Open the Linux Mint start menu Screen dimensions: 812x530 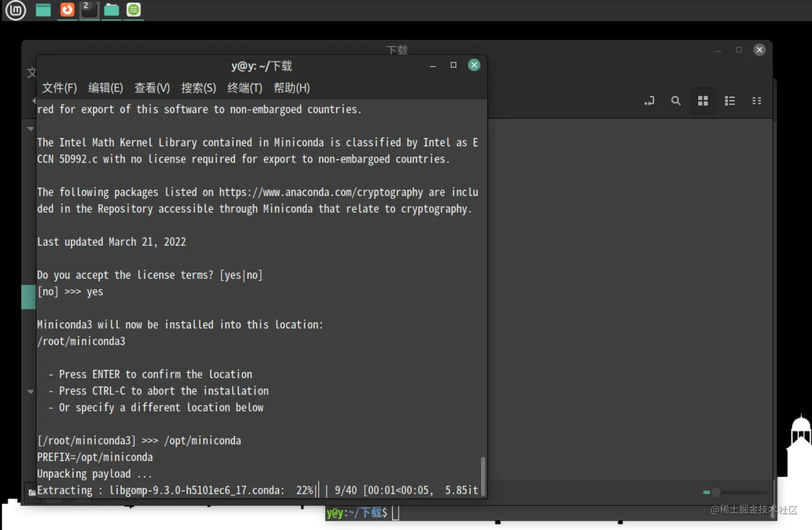[x=16, y=10]
